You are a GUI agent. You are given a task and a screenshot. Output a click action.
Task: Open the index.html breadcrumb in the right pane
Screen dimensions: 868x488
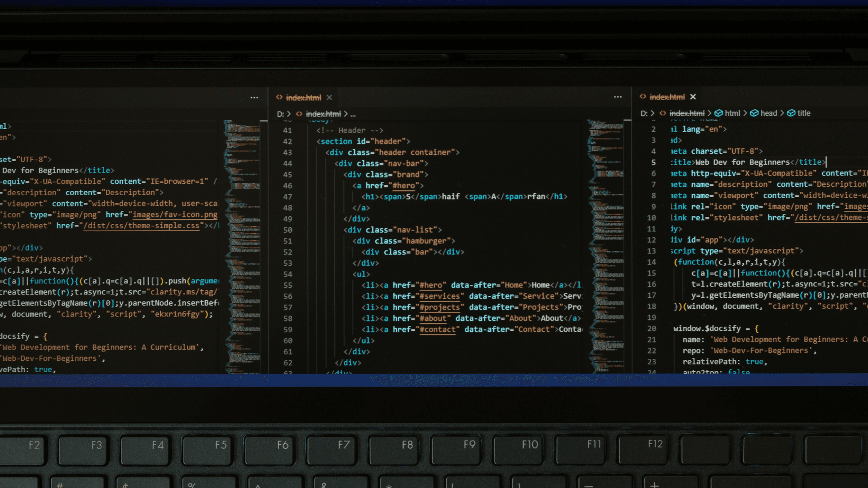pos(687,113)
